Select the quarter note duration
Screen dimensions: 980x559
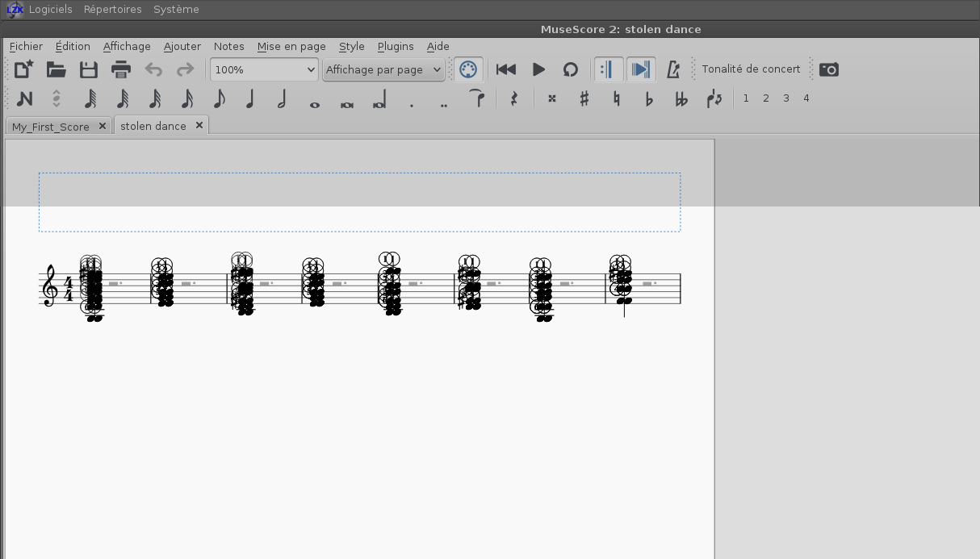tap(250, 98)
